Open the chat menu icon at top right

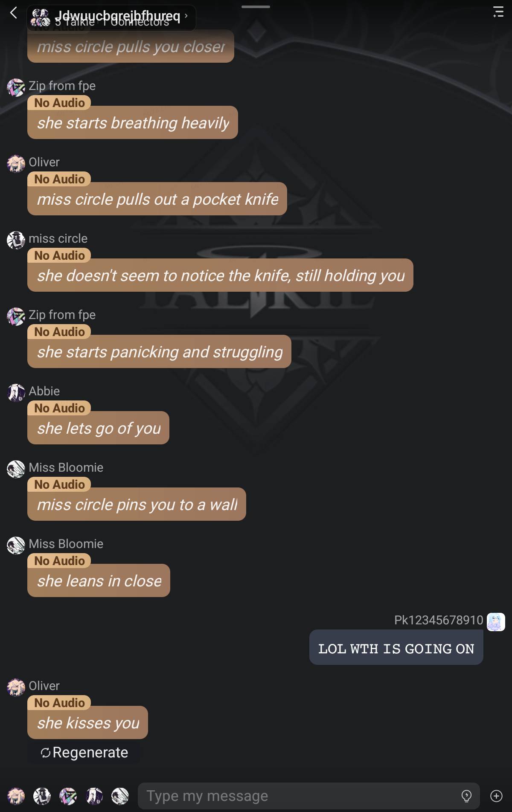[x=498, y=12]
